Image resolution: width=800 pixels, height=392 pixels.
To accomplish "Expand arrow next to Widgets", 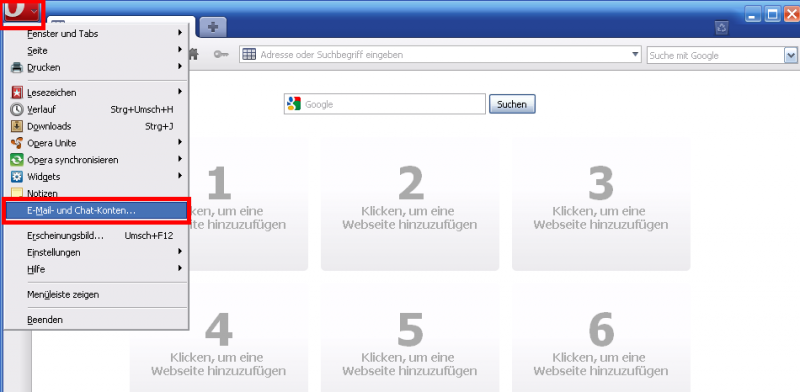I will tap(180, 176).
